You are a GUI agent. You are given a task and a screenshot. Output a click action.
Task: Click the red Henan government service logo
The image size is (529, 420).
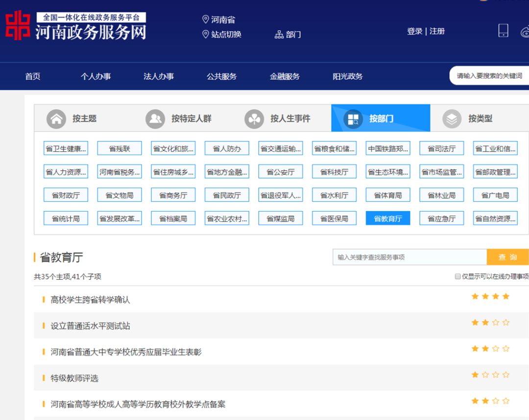coord(18,25)
